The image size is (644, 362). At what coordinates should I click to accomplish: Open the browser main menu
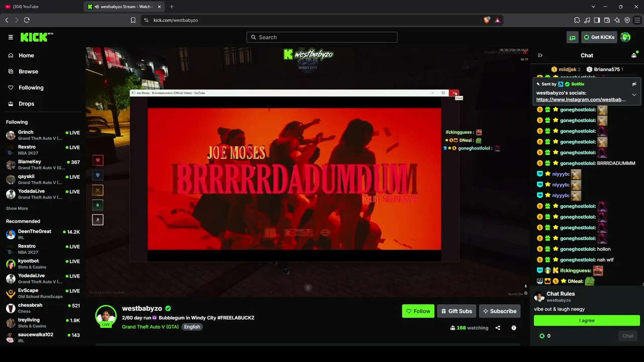click(x=637, y=20)
